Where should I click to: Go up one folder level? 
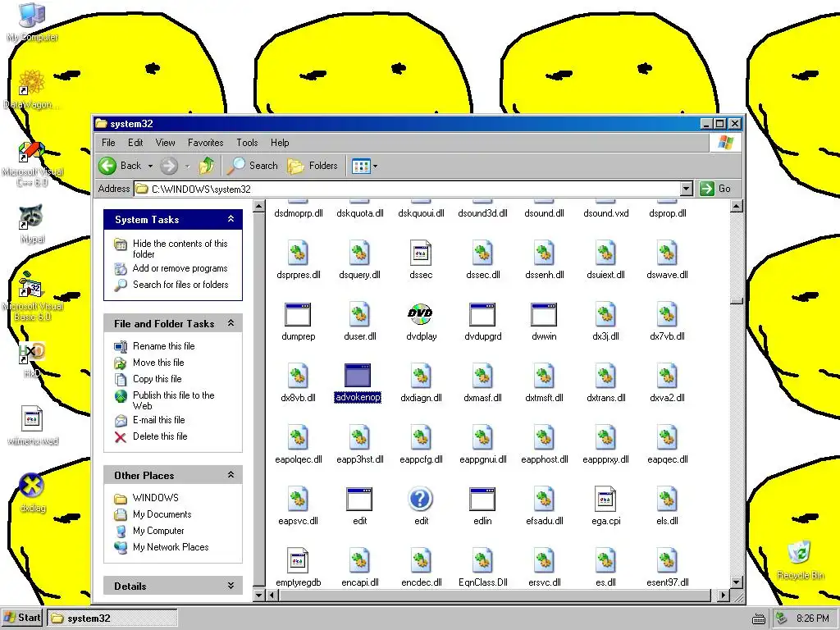point(207,166)
